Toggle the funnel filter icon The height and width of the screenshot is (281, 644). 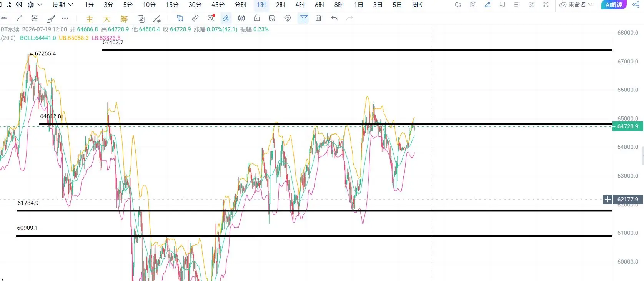pos(303,18)
